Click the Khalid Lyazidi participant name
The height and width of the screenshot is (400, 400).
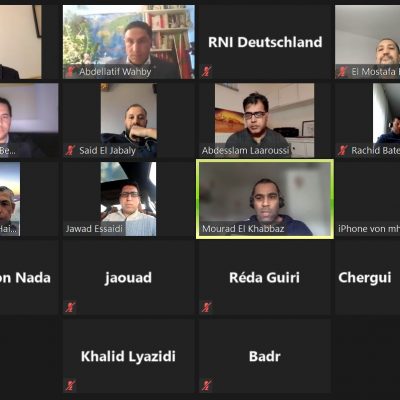tap(128, 356)
